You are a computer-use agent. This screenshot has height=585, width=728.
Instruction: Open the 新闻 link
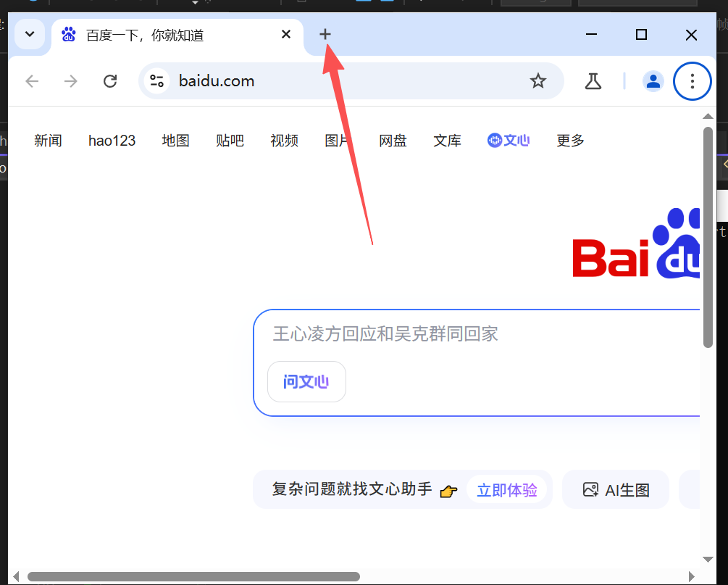pos(48,141)
